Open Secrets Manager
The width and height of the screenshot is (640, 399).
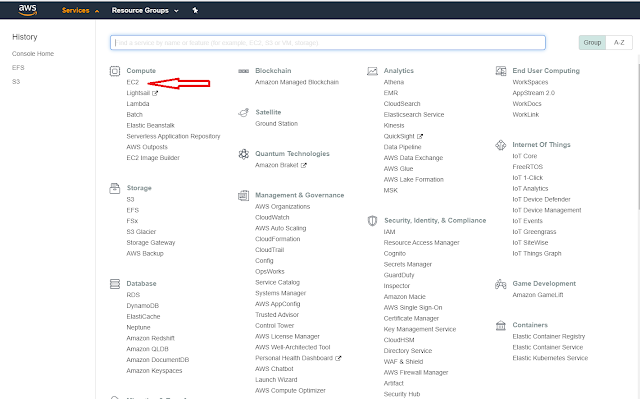pyautogui.click(x=408, y=264)
